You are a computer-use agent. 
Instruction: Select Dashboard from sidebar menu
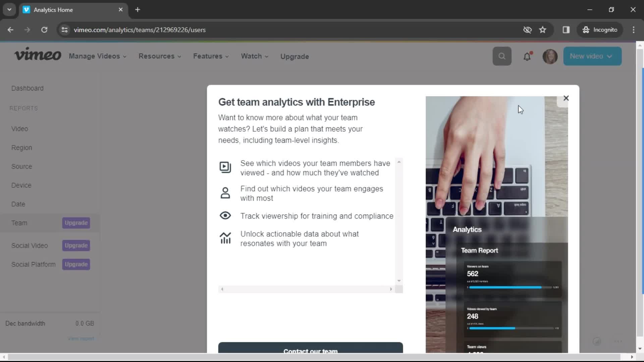[x=28, y=88]
